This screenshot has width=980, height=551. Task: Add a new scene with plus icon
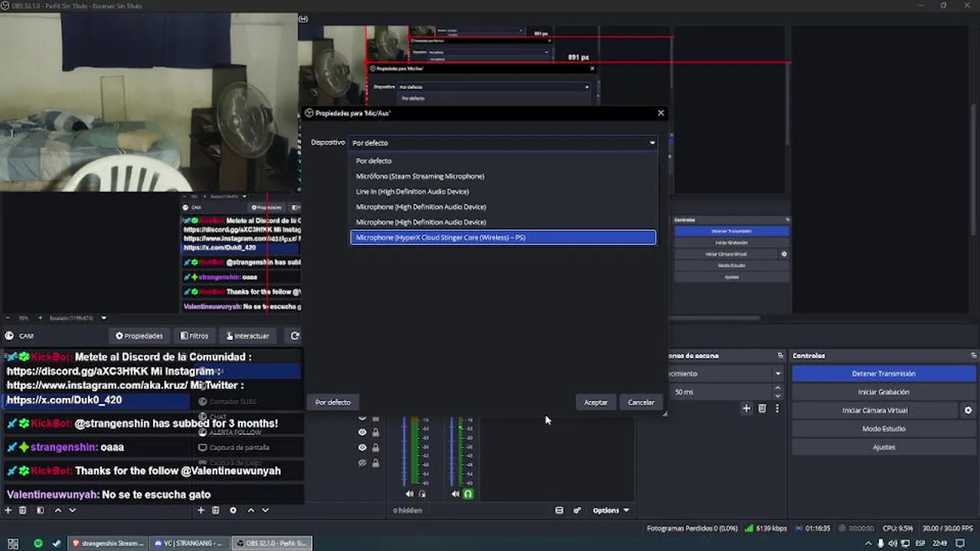8,510
